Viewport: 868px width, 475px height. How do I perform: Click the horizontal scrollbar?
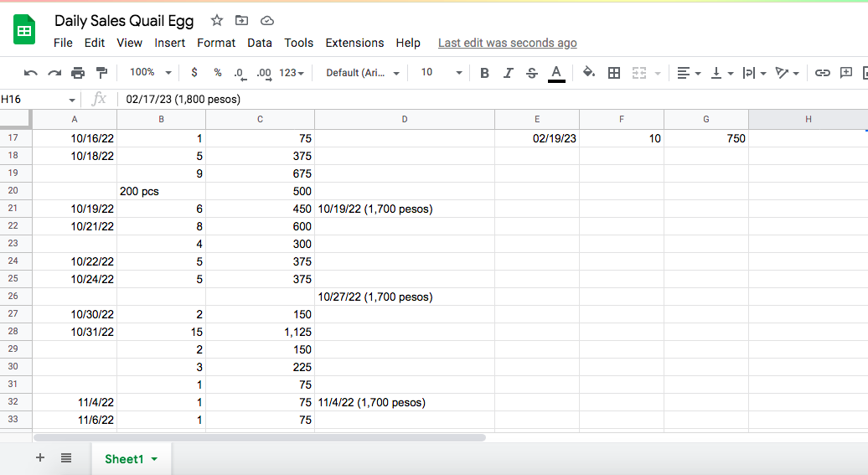[260, 437]
